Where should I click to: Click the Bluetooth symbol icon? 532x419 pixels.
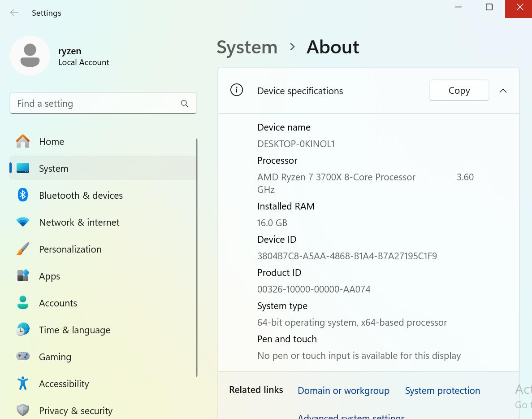pos(23,195)
